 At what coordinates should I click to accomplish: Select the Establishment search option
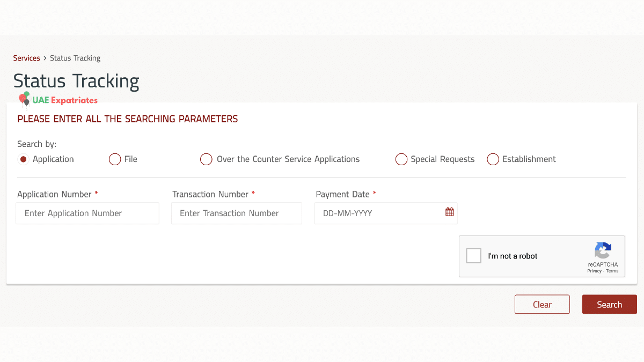pyautogui.click(x=493, y=159)
